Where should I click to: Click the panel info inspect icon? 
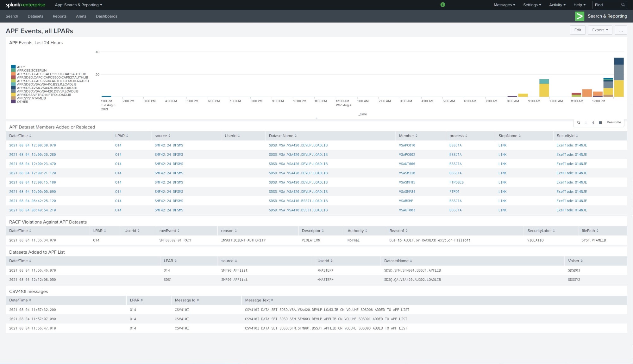point(593,123)
